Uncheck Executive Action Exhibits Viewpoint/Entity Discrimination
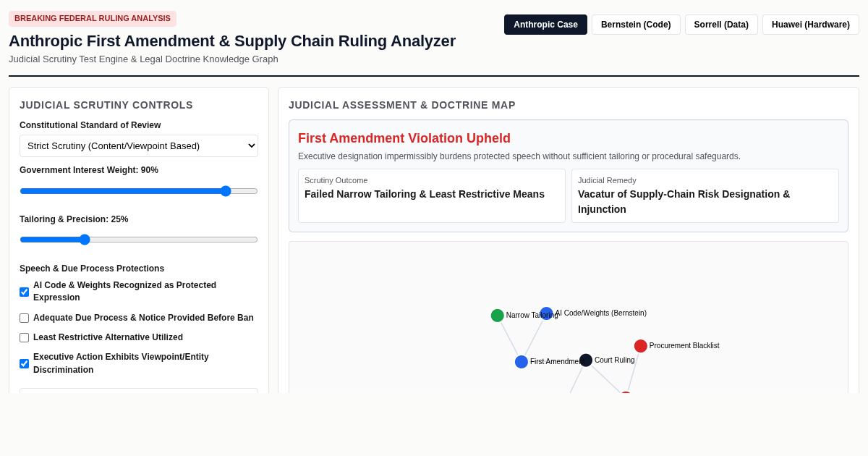This screenshot has height=456, width=868. tap(25, 363)
